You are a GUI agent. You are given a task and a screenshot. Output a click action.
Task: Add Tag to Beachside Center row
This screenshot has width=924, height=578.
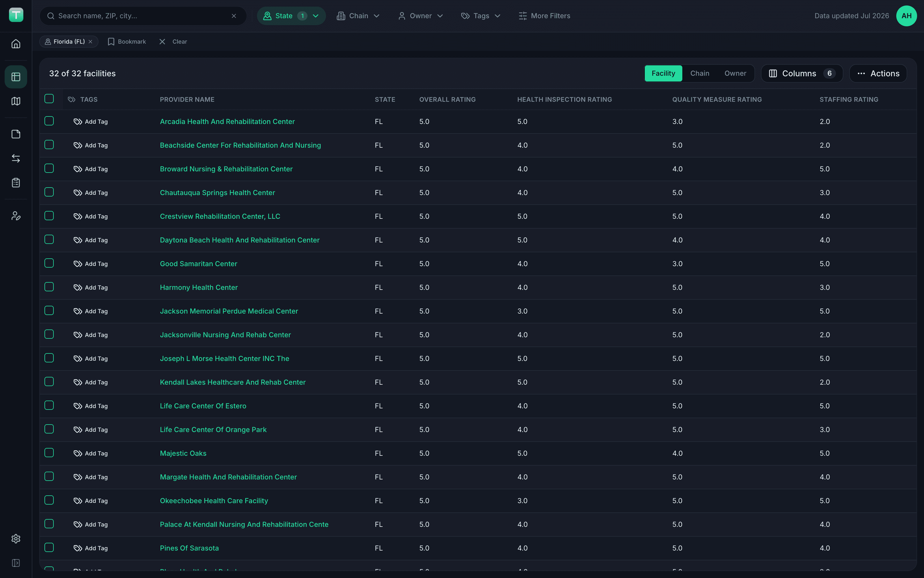pyautogui.click(x=90, y=145)
